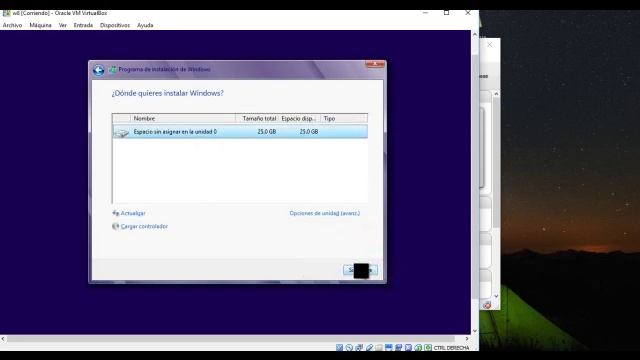Click the hard disk activity status icon
640x360 pixels.
(339, 347)
